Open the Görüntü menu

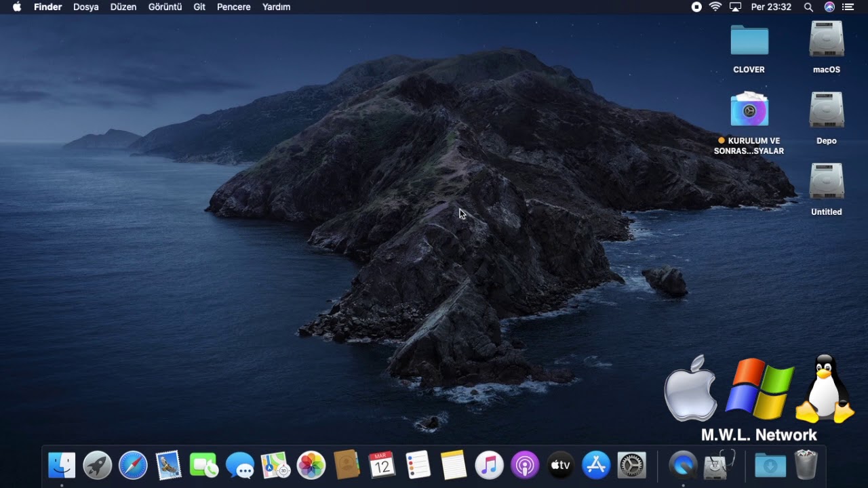point(165,7)
